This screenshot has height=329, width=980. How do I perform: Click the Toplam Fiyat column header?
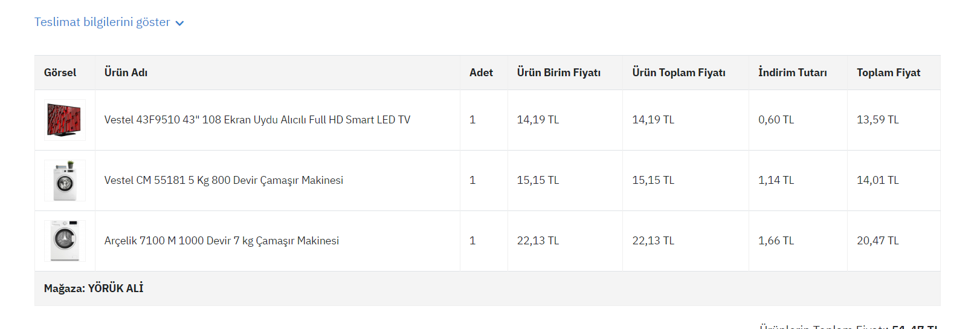pyautogui.click(x=888, y=73)
